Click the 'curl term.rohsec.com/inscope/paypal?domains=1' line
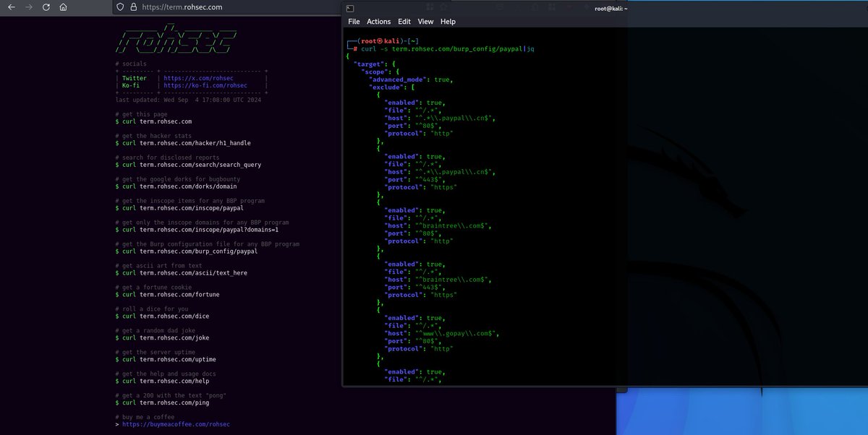 [197, 230]
